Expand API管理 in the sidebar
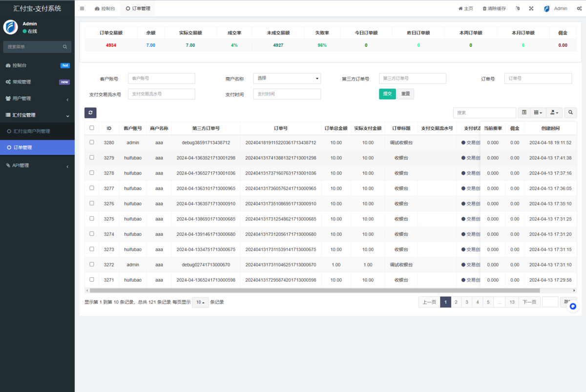This screenshot has height=392, width=586. click(x=37, y=165)
